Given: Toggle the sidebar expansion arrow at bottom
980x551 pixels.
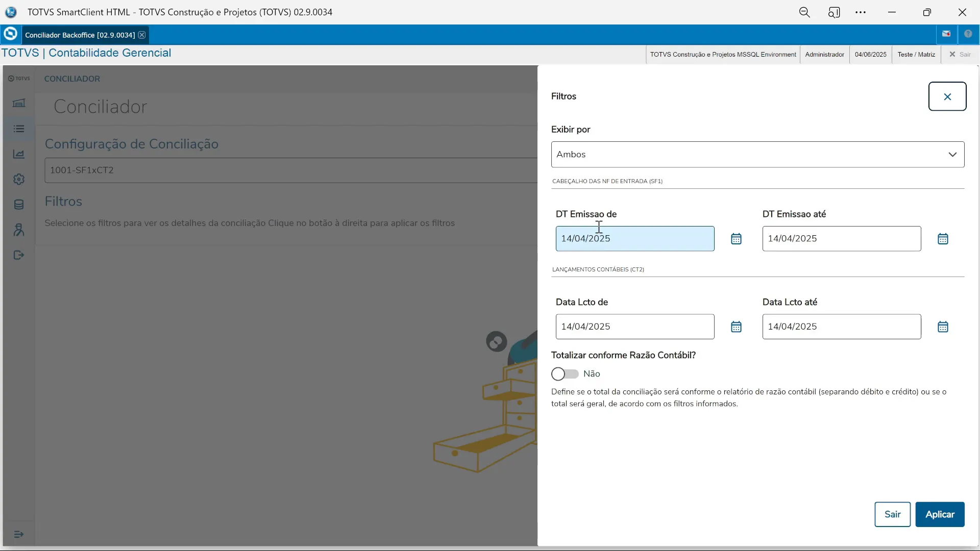Looking at the screenshot, I should tap(19, 534).
